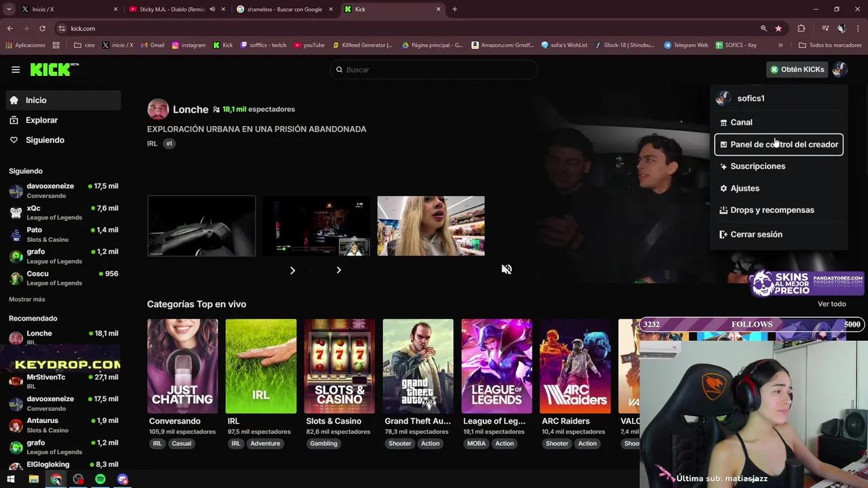Open Lonche's streamer avatar
The width and height of the screenshot is (868, 488).
[x=158, y=109]
